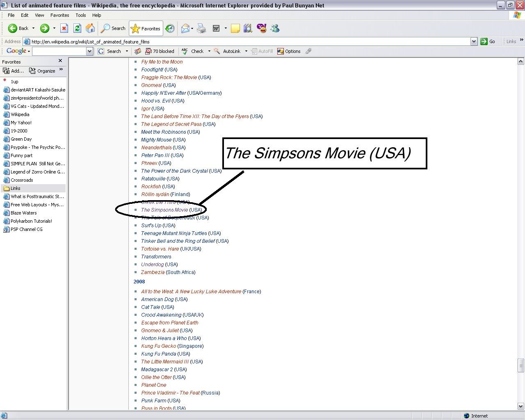
Task: Open the Ratatouille film link
Action: coord(153,179)
